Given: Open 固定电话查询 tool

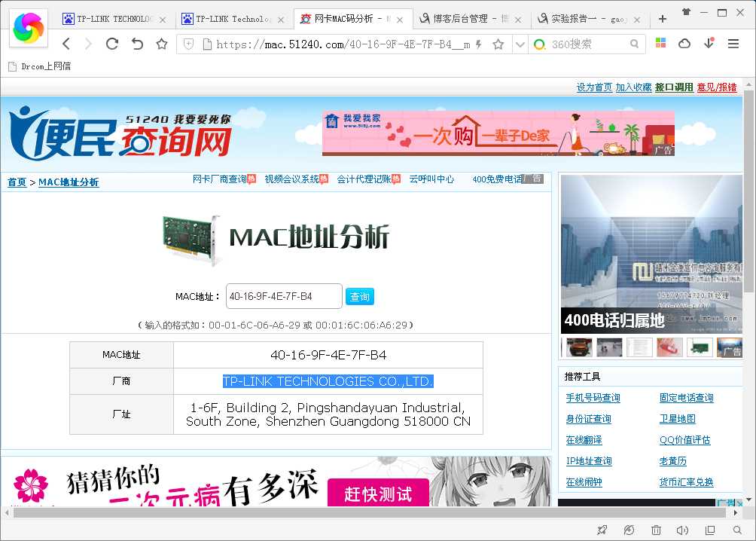Looking at the screenshot, I should pyautogui.click(x=687, y=398).
